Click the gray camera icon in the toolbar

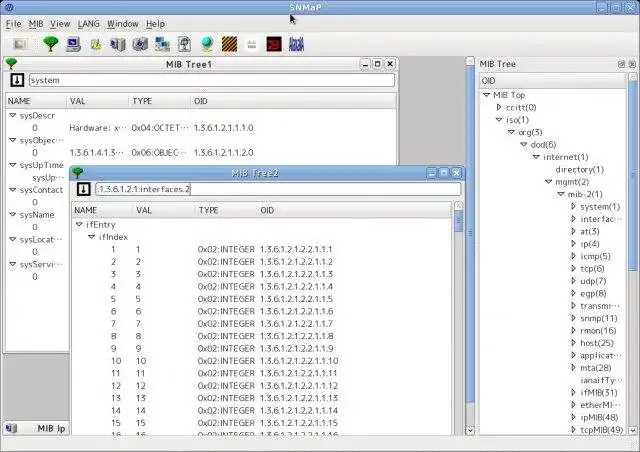20,44
